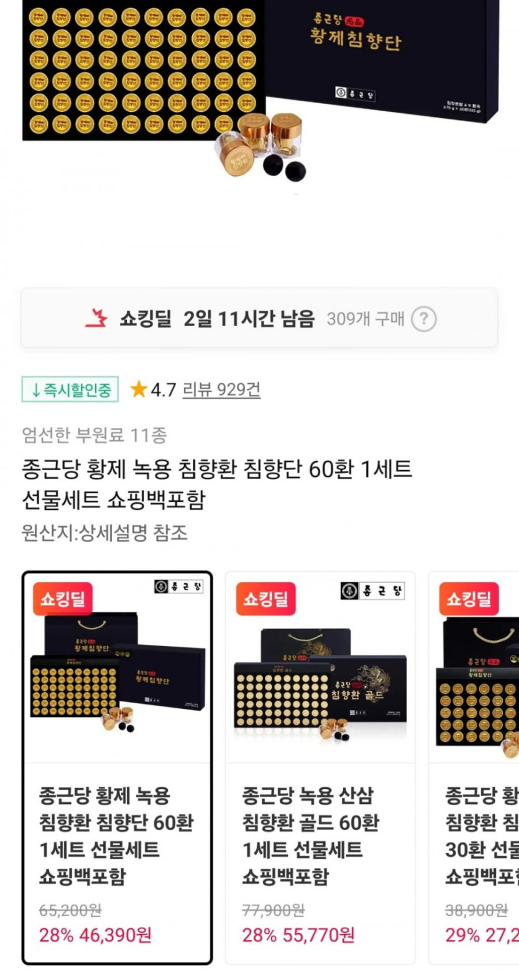The width and height of the screenshot is (519, 980).
Task: Select the partially visible 30환 option card
Action: pos(474,768)
